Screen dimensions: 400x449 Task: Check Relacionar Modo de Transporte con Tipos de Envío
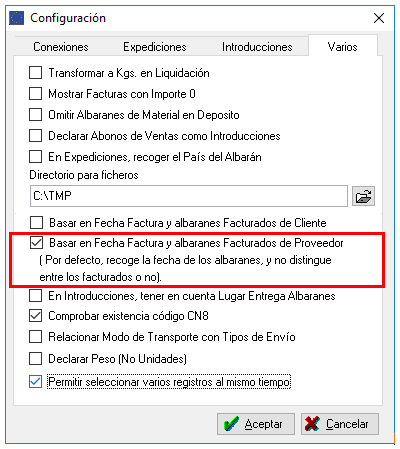click(x=36, y=337)
